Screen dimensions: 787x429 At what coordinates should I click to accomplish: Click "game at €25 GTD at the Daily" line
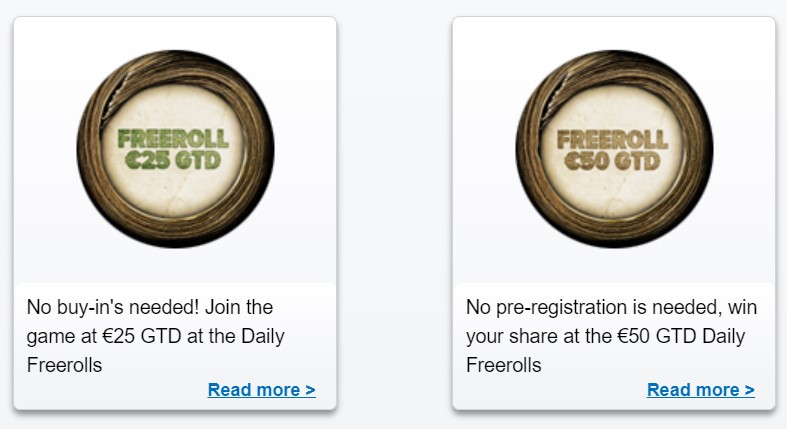pos(155,336)
